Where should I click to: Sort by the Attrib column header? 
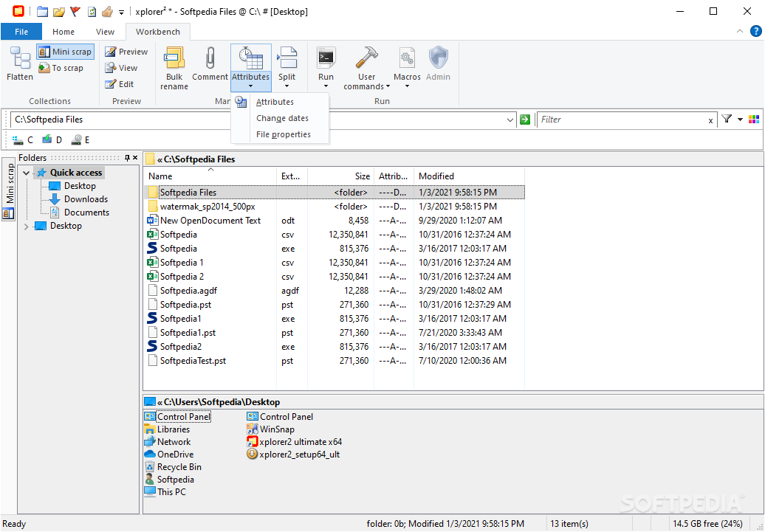394,176
